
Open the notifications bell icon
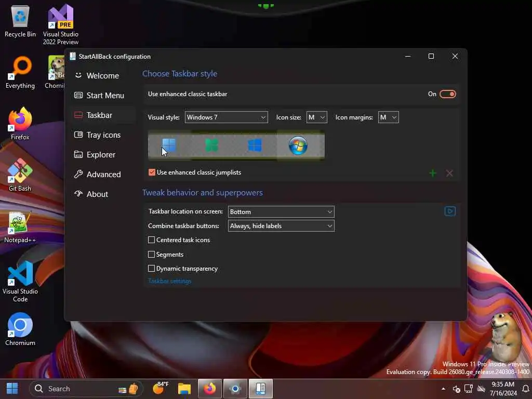coord(526,389)
